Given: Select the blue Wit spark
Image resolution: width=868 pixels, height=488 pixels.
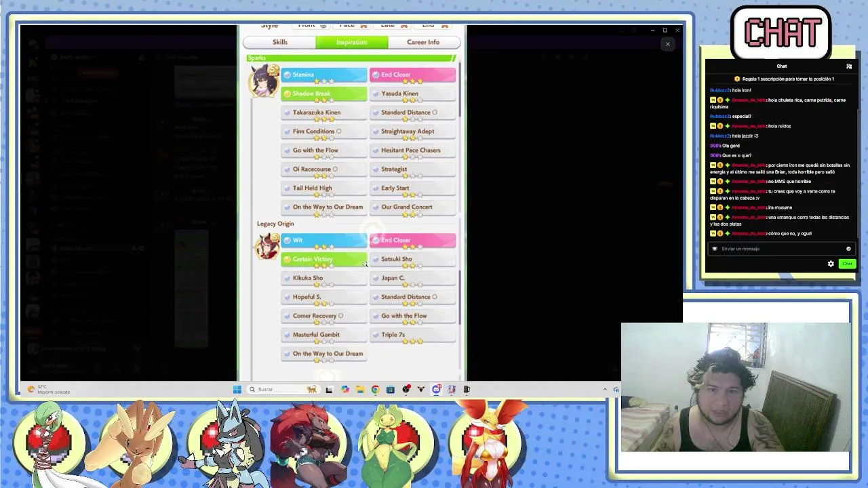Looking at the screenshot, I should [x=324, y=241].
